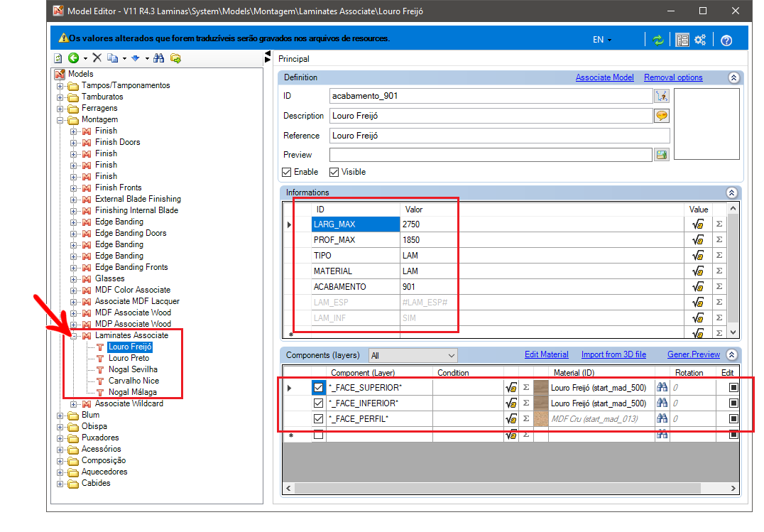
Task: Click the formula icon in the LARG_MAX row
Action: click(x=698, y=224)
